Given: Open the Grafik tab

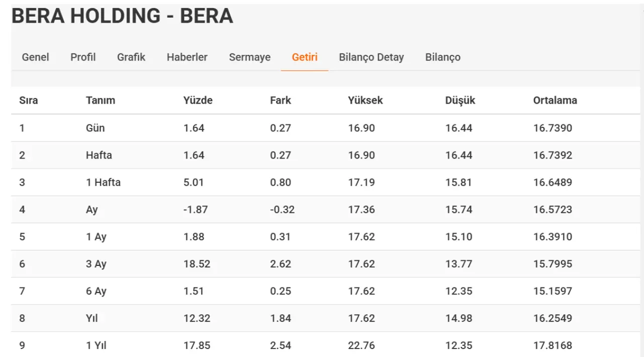Looking at the screenshot, I should (131, 57).
